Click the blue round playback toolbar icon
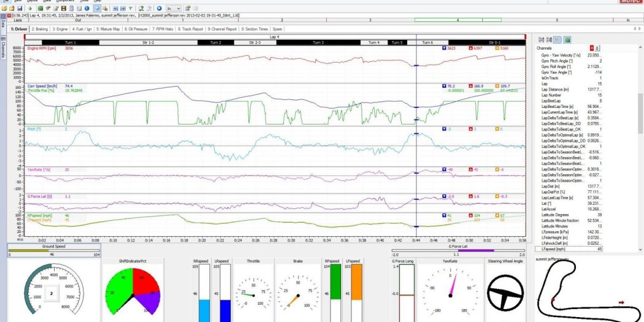 click(159, 8)
